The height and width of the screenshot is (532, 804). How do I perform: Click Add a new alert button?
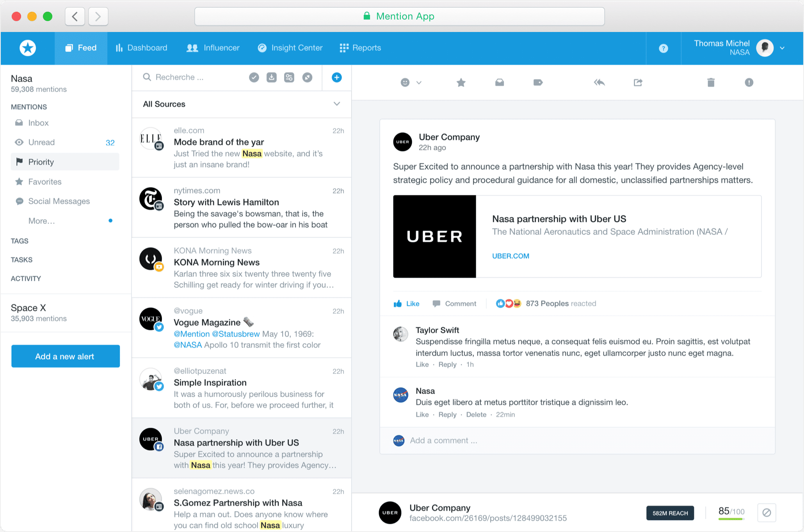coord(64,356)
